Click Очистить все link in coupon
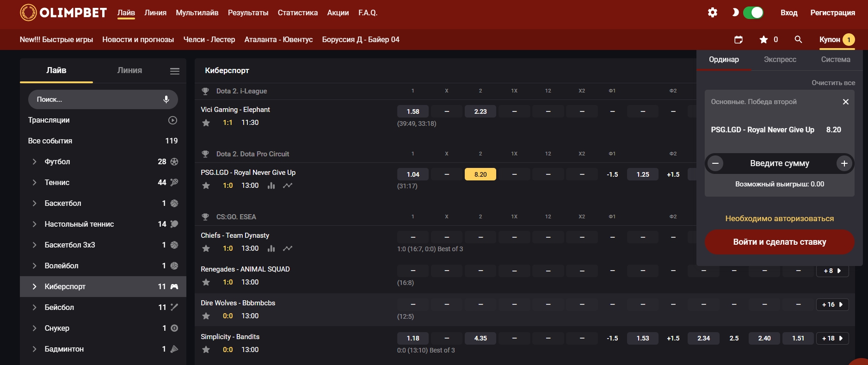Image resolution: width=868 pixels, height=365 pixels. click(x=833, y=83)
